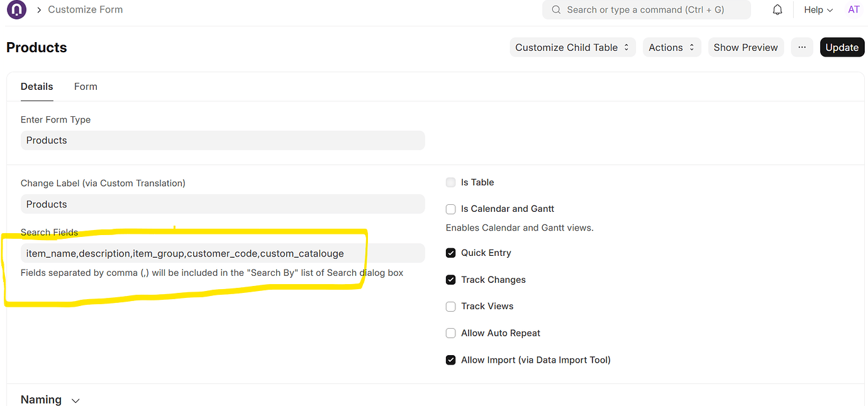
Task: Uncheck Allow Import via Data Import Tool
Action: 450,359
